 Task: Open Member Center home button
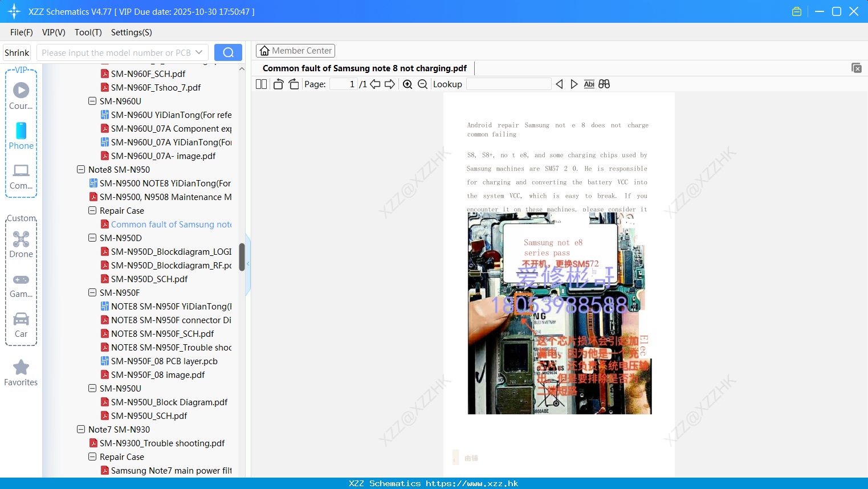coord(295,51)
